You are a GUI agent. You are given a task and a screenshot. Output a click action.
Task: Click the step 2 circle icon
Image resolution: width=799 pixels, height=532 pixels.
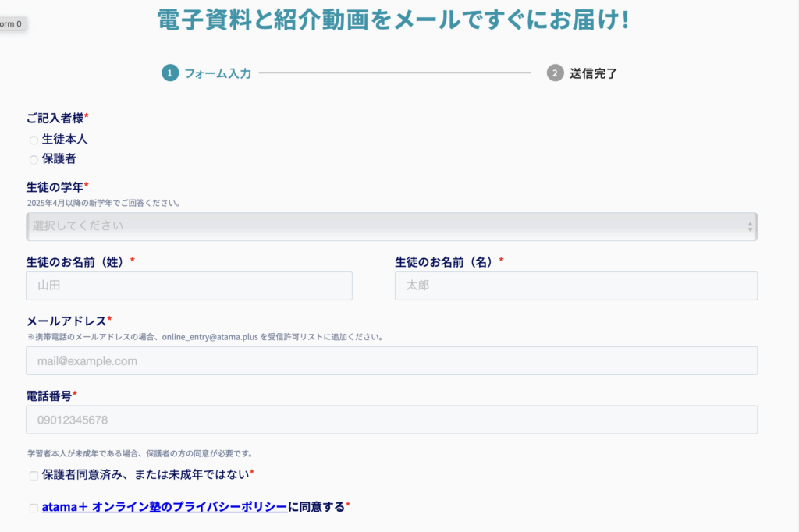(x=555, y=73)
